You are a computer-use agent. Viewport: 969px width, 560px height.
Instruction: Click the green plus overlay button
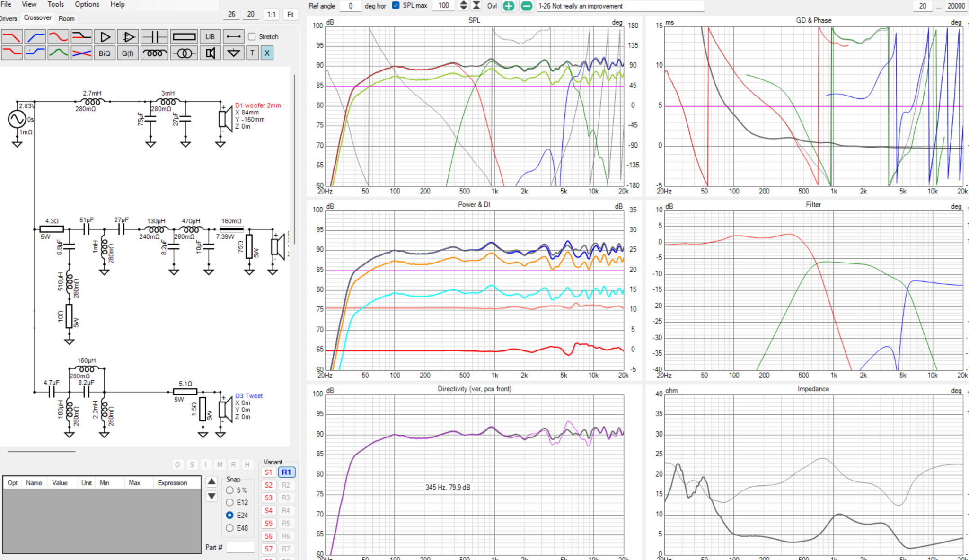click(x=509, y=6)
